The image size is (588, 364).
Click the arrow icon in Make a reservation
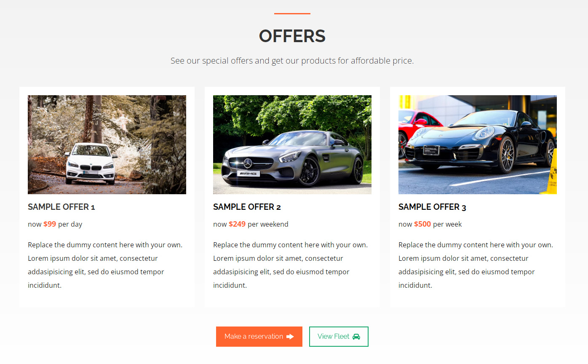click(x=290, y=337)
